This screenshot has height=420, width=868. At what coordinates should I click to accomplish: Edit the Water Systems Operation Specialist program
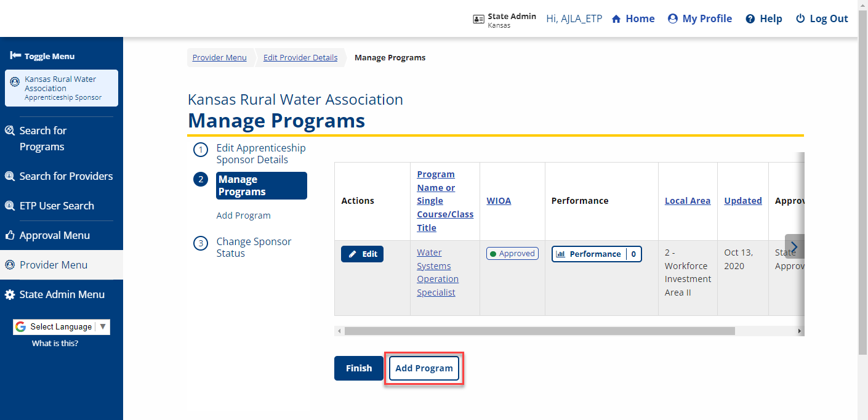[362, 254]
